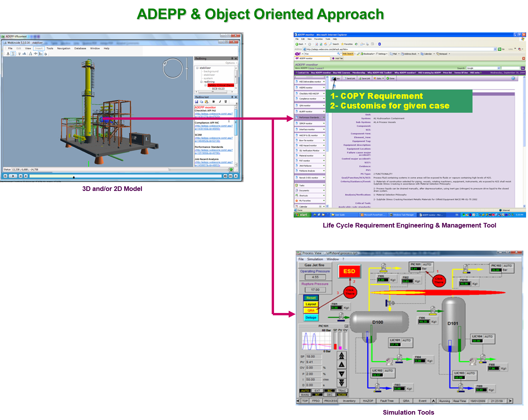Screen dimensions: 528x420
Task: Open the Google search engine dropdown in ADEPP header
Action: 499,68
